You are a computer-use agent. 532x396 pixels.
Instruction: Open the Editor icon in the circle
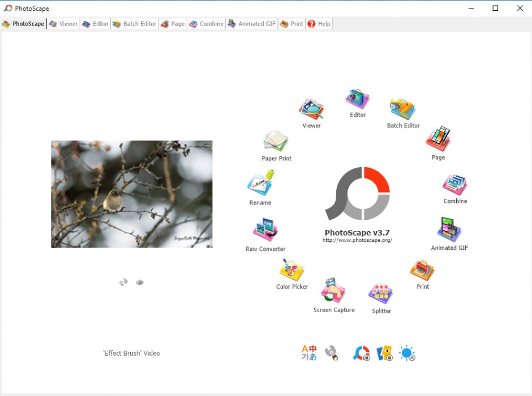[358, 100]
